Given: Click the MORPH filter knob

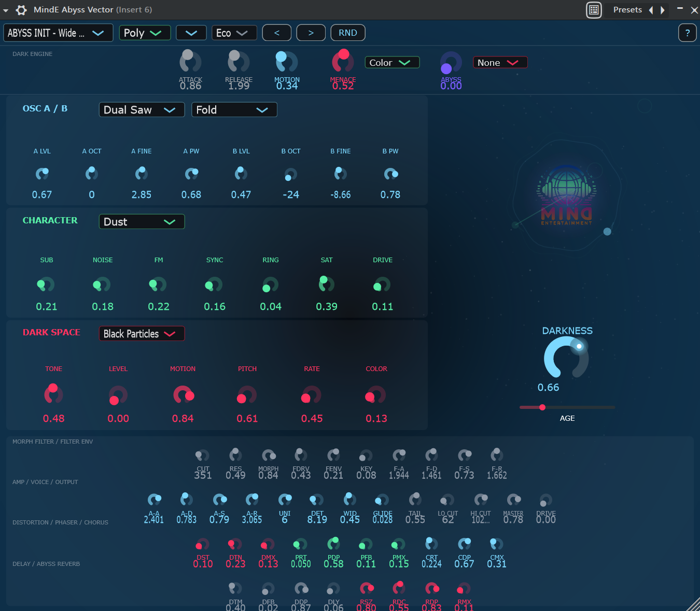Looking at the screenshot, I should (x=268, y=456).
